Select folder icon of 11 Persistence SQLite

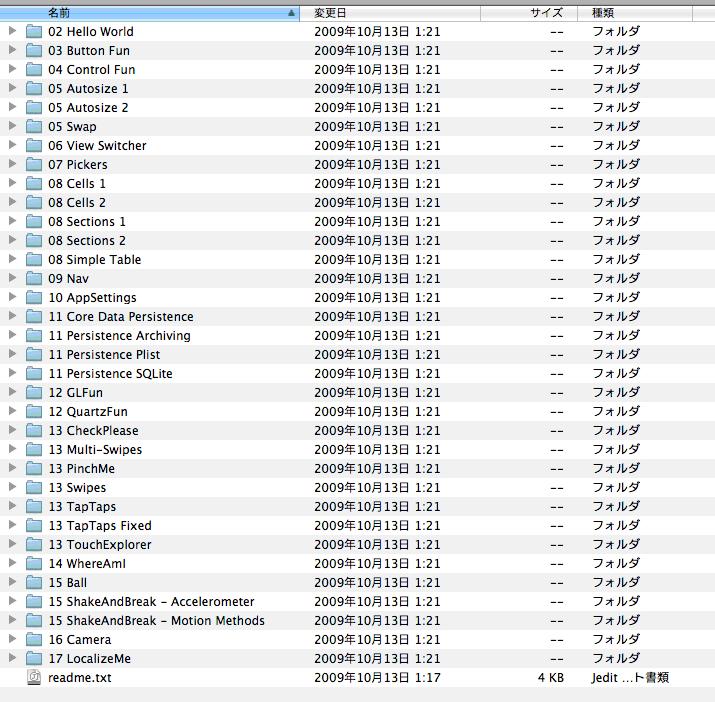(34, 374)
